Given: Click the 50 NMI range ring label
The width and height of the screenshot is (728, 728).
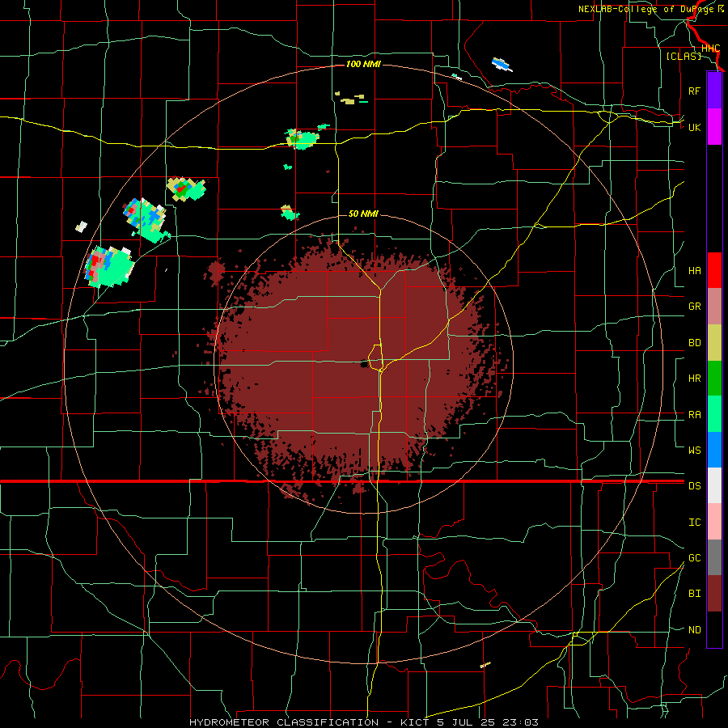Looking at the screenshot, I should click(363, 214).
